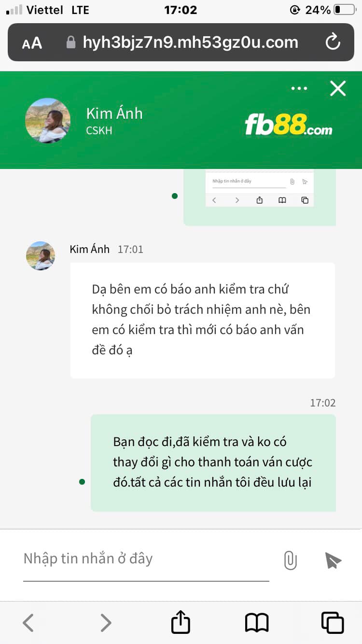Close the chat with the X
362x644 pixels.
coord(338,88)
